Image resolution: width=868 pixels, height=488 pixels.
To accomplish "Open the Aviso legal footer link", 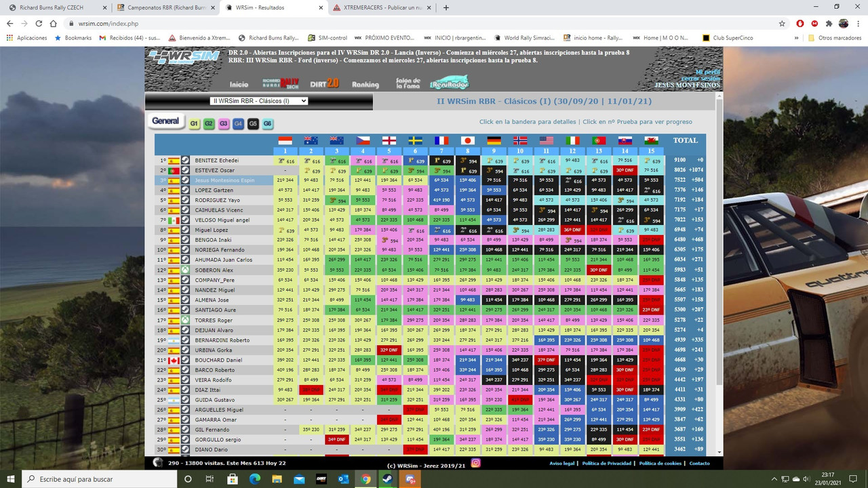I will 561,464.
